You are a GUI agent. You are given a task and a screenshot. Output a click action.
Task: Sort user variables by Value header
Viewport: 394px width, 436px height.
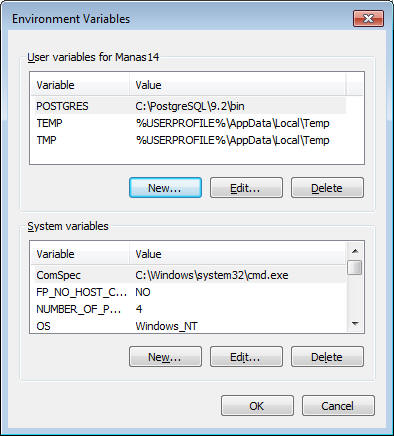(237, 85)
